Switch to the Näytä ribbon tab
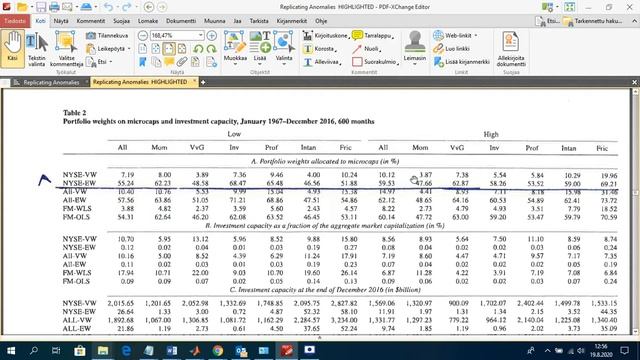This screenshot has height=360, width=640. 61,21
